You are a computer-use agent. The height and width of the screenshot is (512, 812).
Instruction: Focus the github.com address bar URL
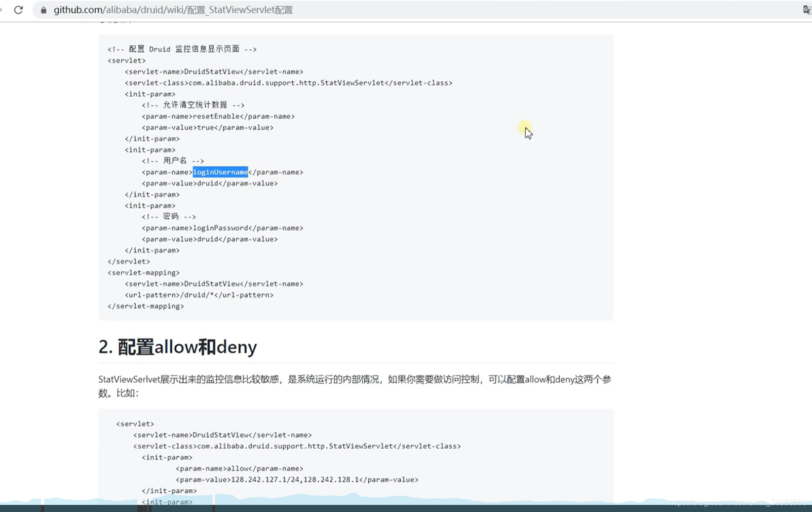point(173,10)
